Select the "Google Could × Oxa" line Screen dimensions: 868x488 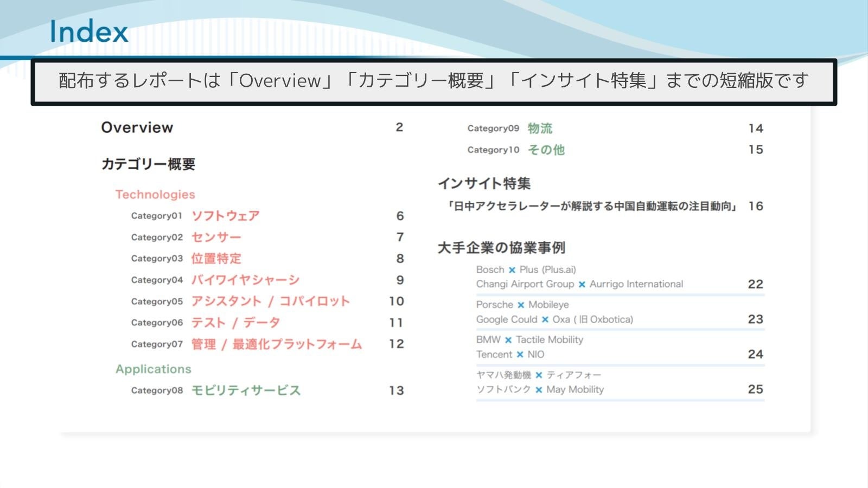tap(554, 319)
